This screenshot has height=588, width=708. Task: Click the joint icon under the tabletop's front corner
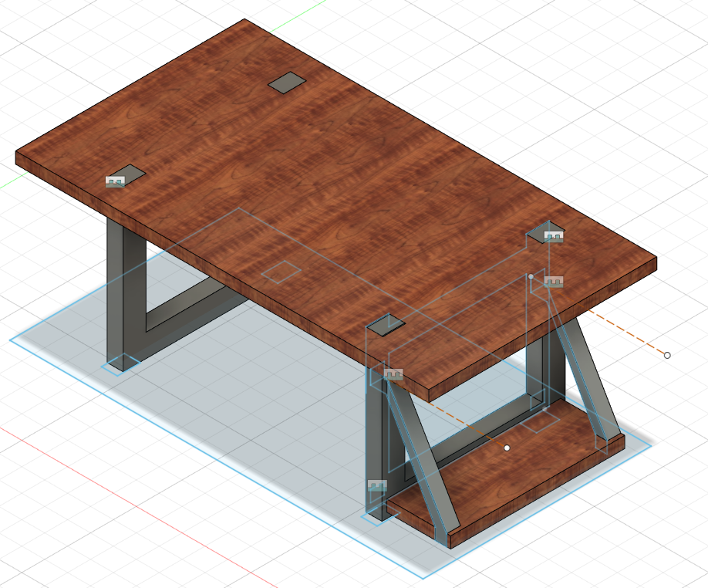[393, 374]
